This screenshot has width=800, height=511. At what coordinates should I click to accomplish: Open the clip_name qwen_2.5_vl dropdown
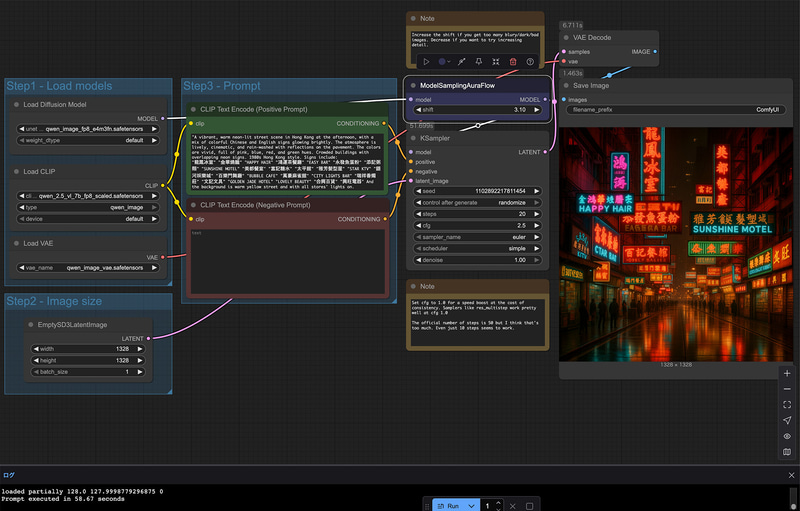pyautogui.click(x=88, y=196)
